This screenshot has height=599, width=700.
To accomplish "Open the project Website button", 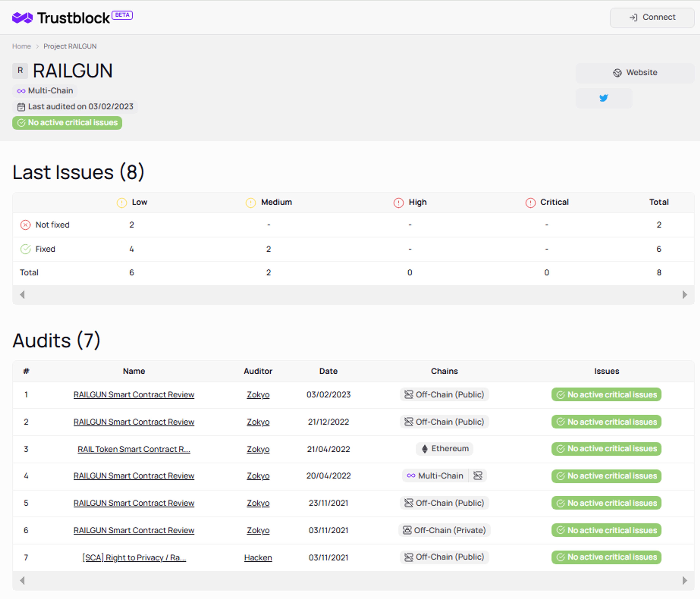I will [635, 73].
